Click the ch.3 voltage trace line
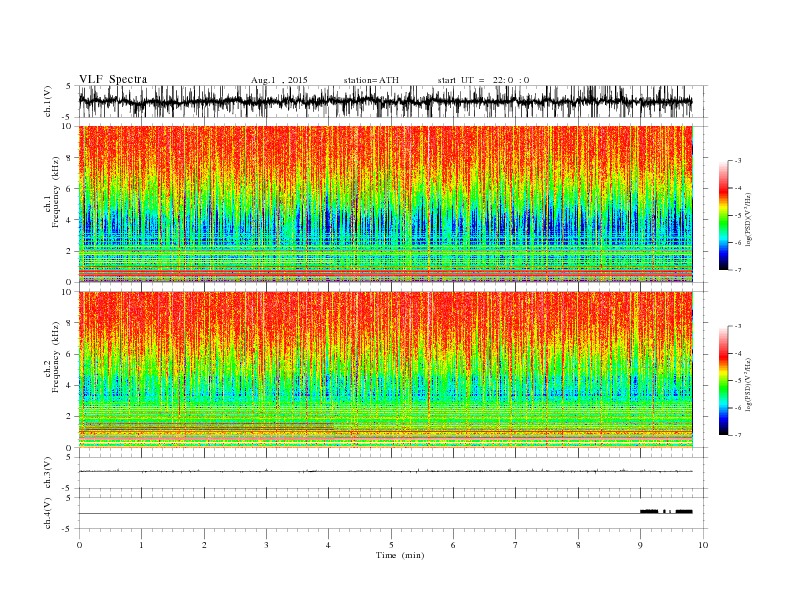The width and height of the screenshot is (792, 612). click(385, 471)
